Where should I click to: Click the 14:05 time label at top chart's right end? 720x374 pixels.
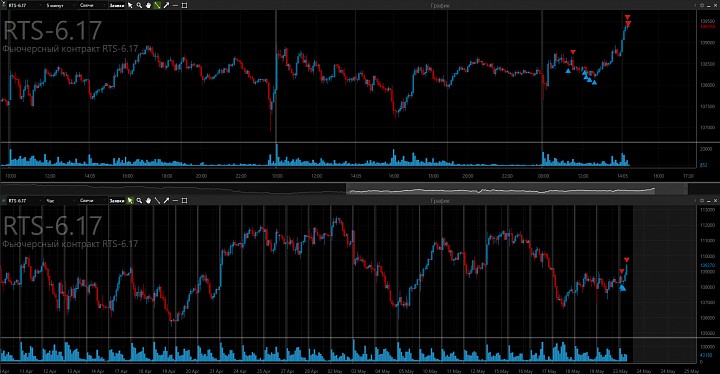point(622,176)
